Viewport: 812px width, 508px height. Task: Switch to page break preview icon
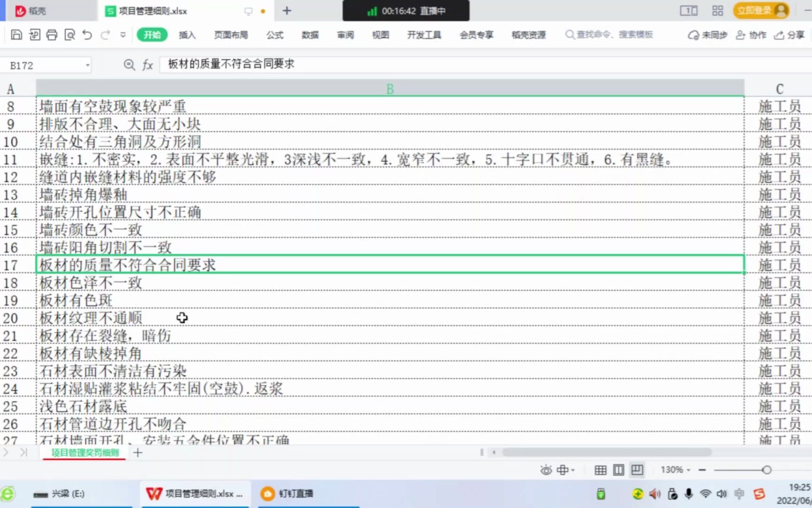(x=637, y=469)
